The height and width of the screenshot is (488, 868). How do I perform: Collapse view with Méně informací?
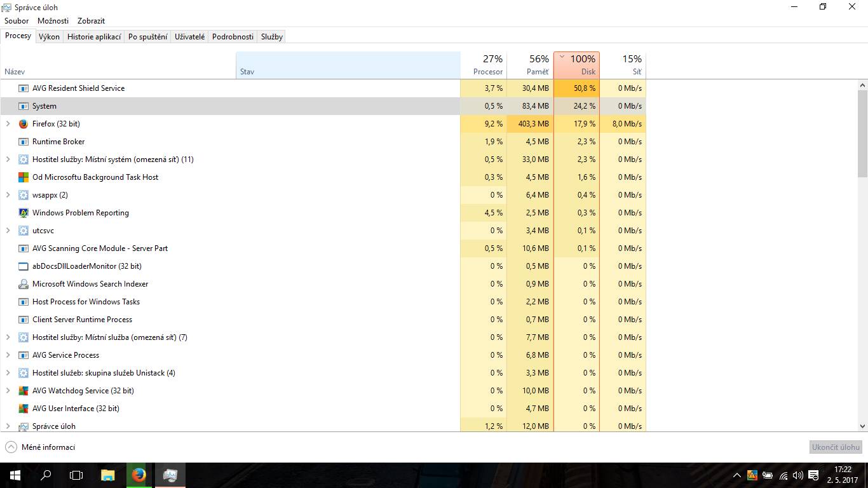click(x=40, y=447)
